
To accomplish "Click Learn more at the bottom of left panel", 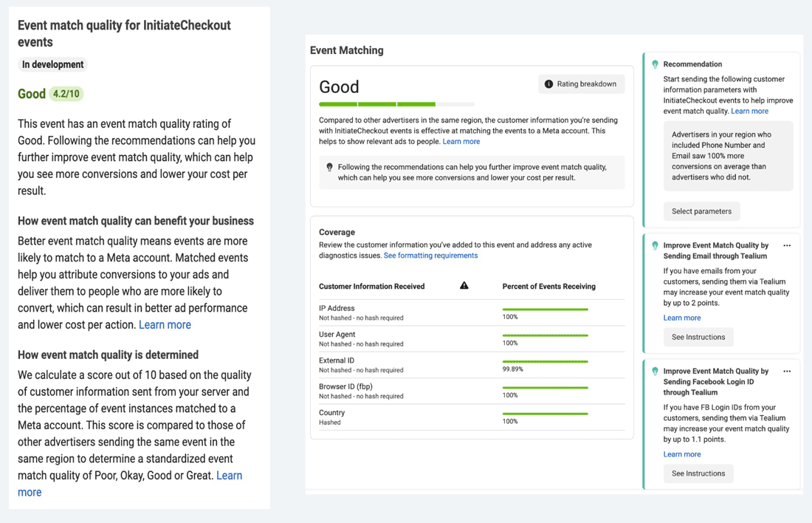I will (x=30, y=492).
